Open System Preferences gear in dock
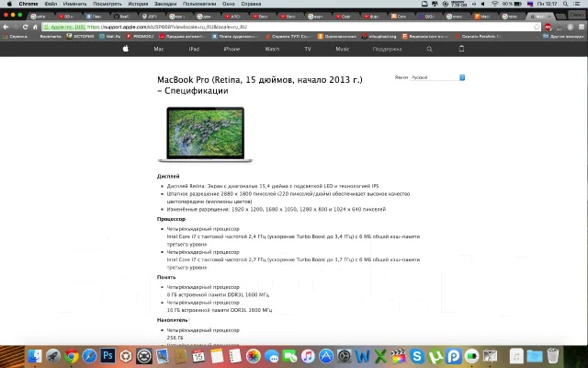The width and height of the screenshot is (588, 368). tap(345, 356)
